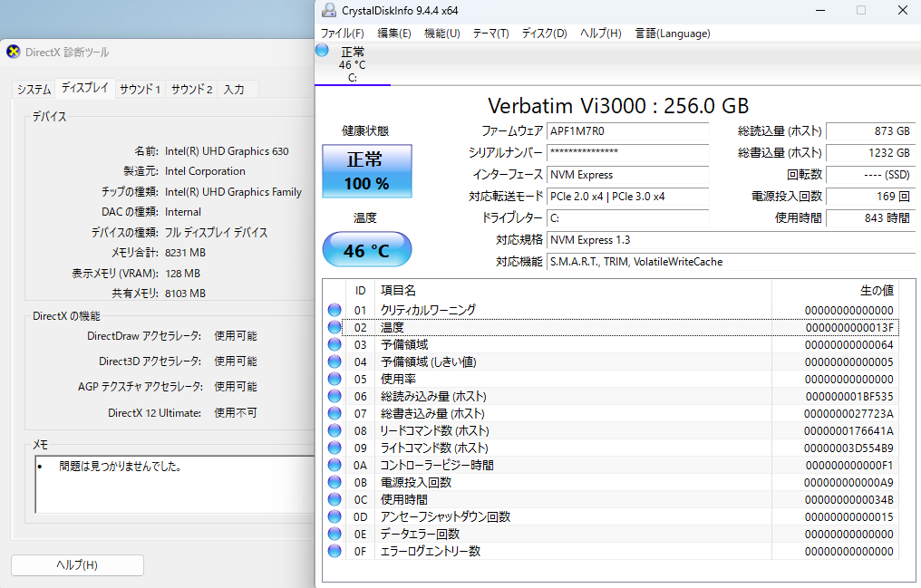
Task: Click status orb for ライトコマンド数 row
Action: [334, 448]
